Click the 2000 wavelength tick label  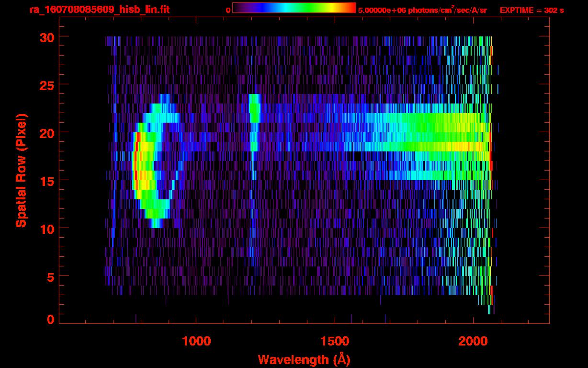473,341
